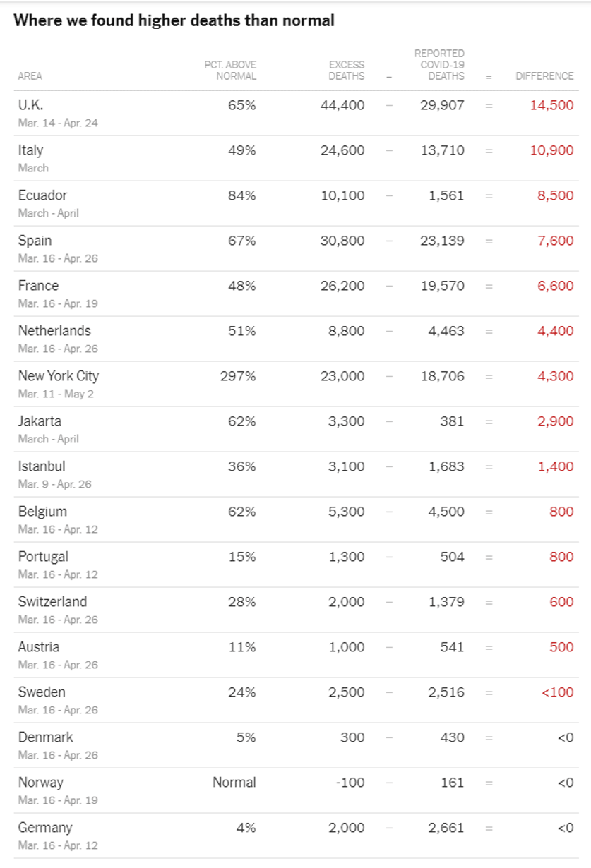Click the Germany row label
The width and height of the screenshot is (591, 868).
pyautogui.click(x=45, y=828)
